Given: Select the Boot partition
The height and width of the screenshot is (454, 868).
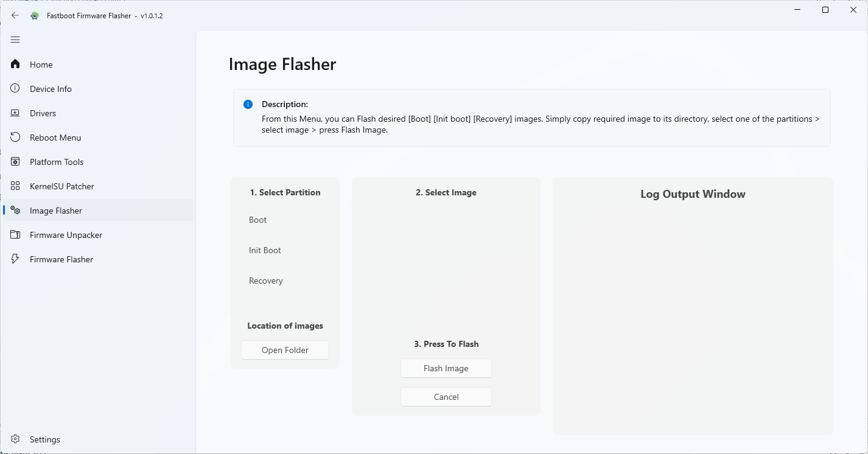Looking at the screenshot, I should (257, 220).
